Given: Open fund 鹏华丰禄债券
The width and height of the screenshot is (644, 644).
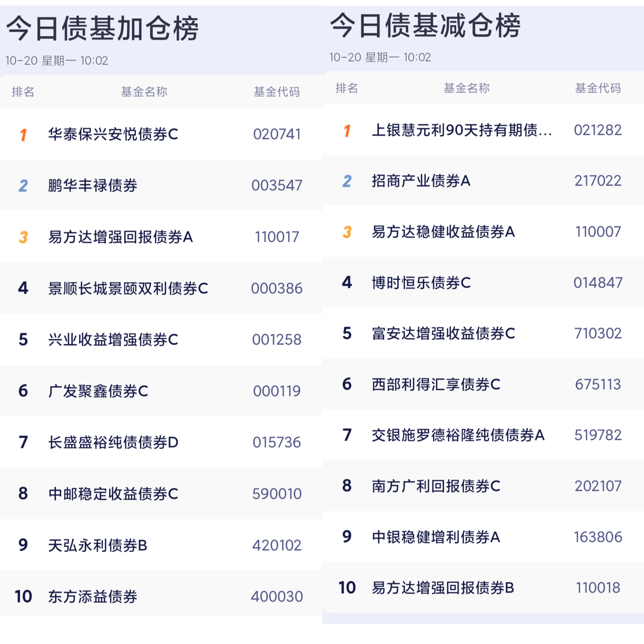Looking at the screenshot, I should pyautogui.click(x=93, y=186).
